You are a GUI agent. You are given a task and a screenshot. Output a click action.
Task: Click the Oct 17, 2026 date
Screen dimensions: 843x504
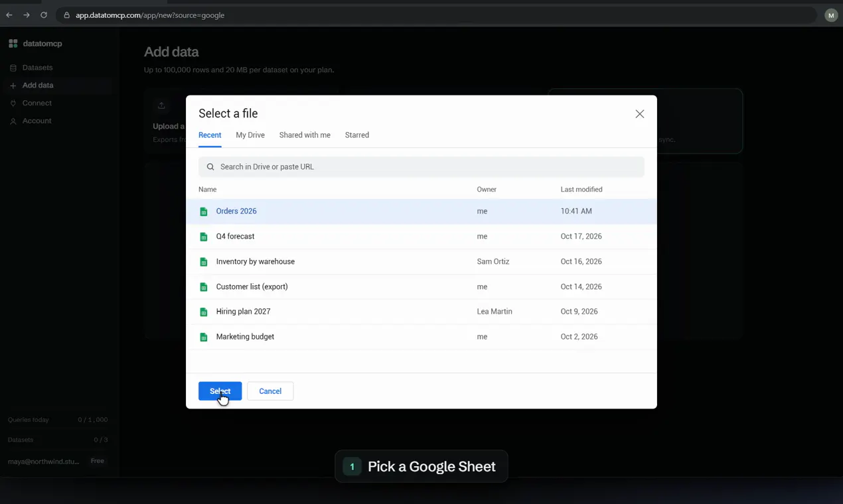coord(581,237)
